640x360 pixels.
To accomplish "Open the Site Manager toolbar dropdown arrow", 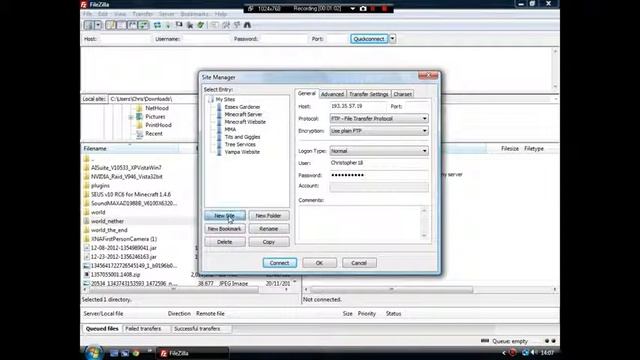I will pos(98,25).
